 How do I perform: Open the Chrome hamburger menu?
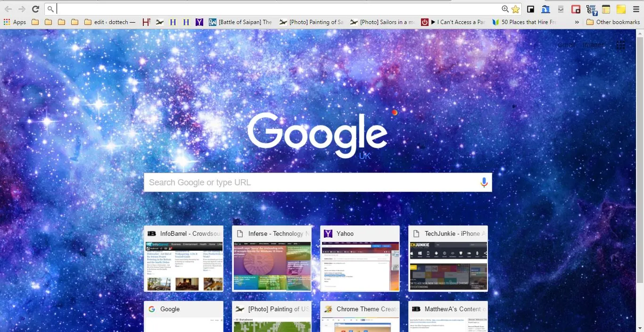coord(636,9)
